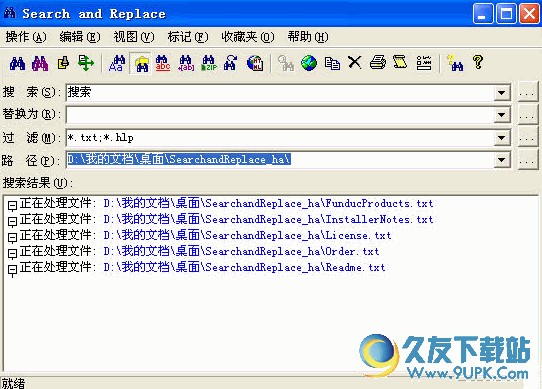Open the 编辑(E) menu
Image resolution: width=542 pixels, height=389 pixels.
pos(80,37)
